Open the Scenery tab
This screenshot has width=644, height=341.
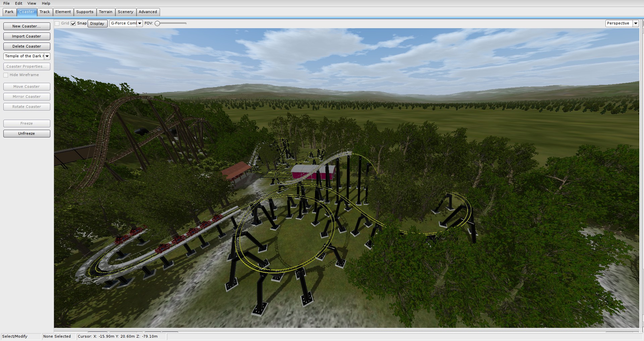(x=125, y=12)
